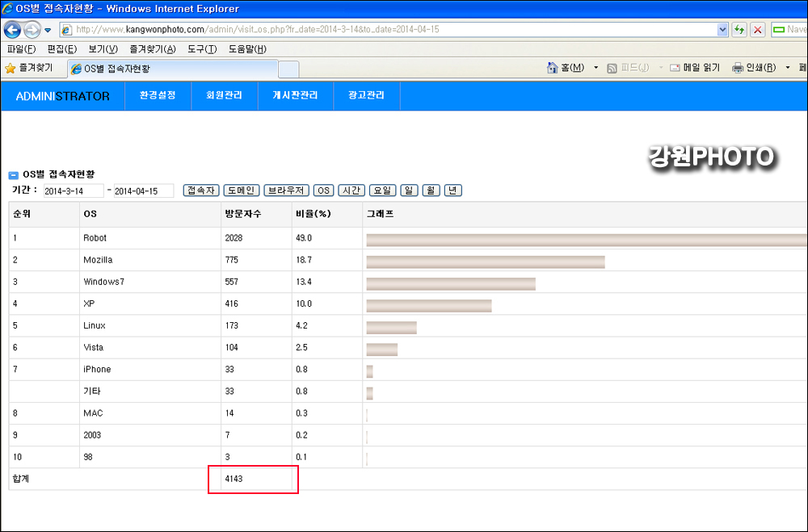
Task: Open the address bar URL history dropdown
Action: (722, 29)
